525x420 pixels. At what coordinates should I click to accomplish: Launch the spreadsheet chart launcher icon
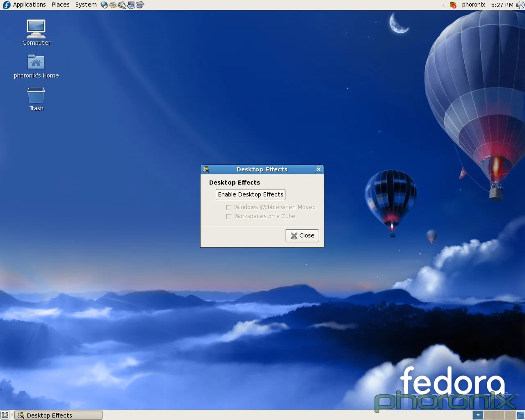140,5
